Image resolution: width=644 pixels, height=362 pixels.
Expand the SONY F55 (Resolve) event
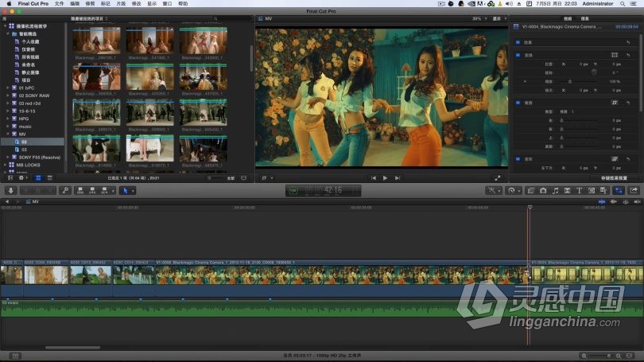[8, 157]
